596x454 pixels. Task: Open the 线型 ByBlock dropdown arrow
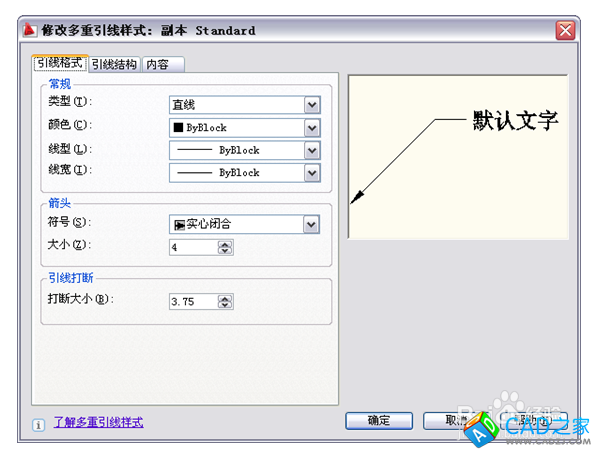pos(312,151)
